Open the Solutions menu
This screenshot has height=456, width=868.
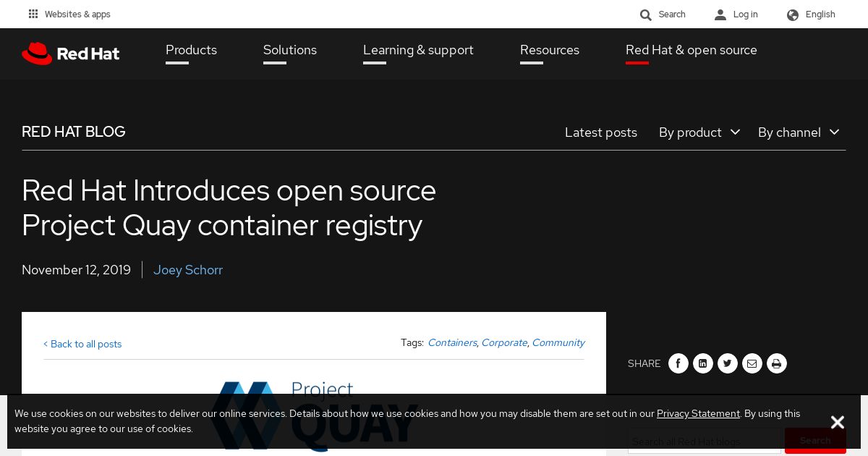pos(290,51)
